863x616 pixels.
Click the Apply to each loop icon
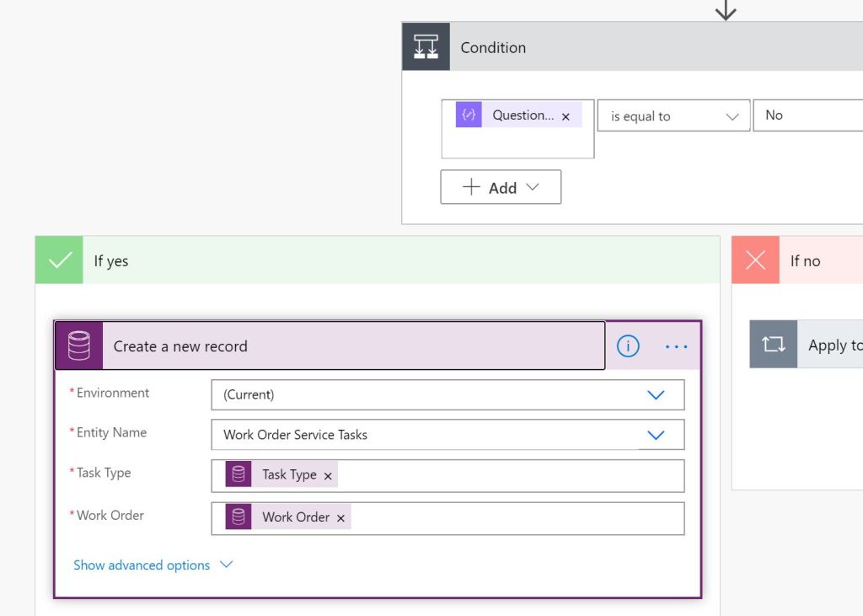[x=773, y=345]
